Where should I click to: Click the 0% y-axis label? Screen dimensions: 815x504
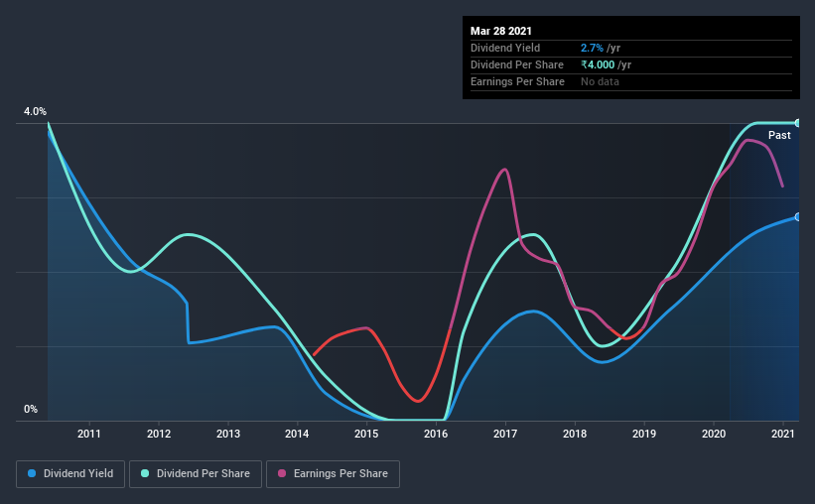(31, 410)
